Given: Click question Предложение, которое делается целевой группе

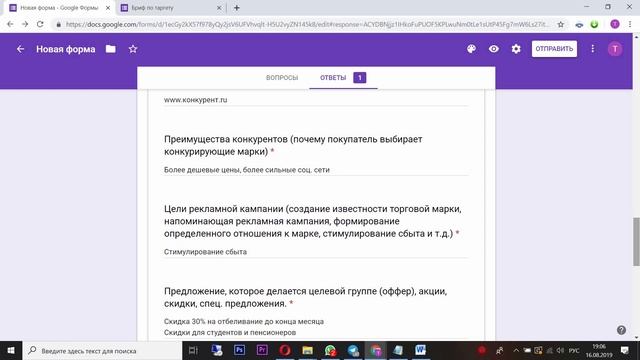Looking at the screenshot, I should [305, 297].
